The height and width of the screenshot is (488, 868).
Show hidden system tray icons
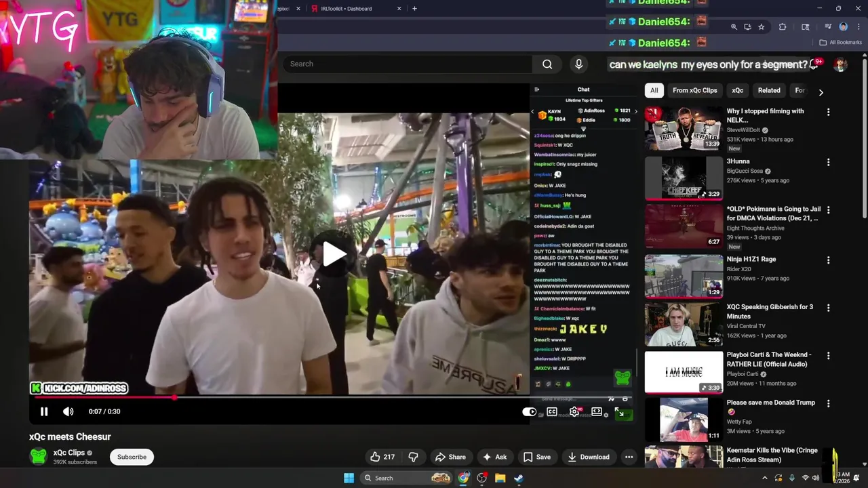pos(765,478)
